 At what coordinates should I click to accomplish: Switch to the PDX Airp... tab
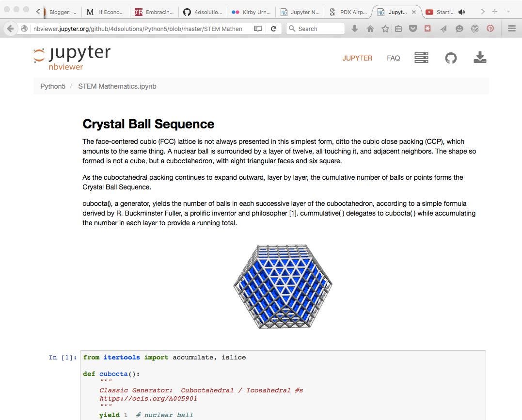pos(348,12)
